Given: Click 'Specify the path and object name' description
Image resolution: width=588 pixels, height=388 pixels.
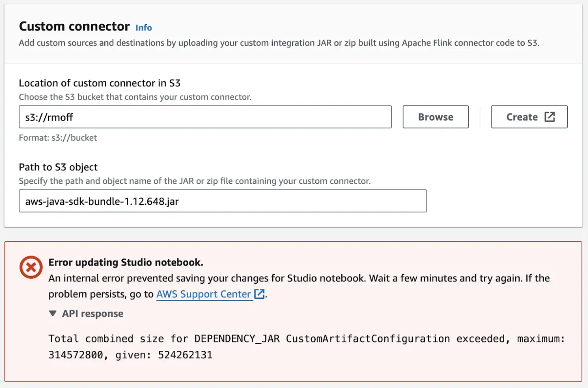Looking at the screenshot, I should click(194, 181).
